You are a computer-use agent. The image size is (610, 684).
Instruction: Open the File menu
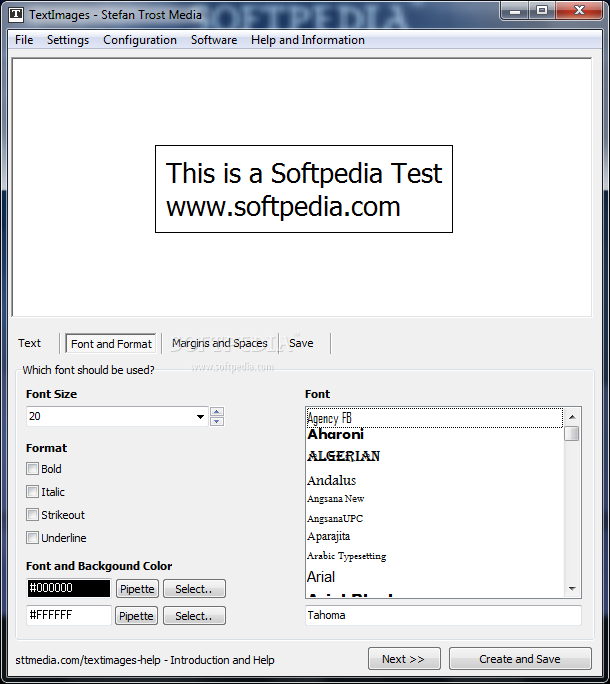pos(24,40)
